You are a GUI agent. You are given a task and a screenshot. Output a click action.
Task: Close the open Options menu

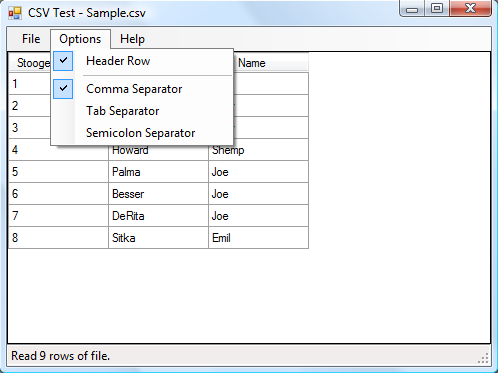[80, 39]
